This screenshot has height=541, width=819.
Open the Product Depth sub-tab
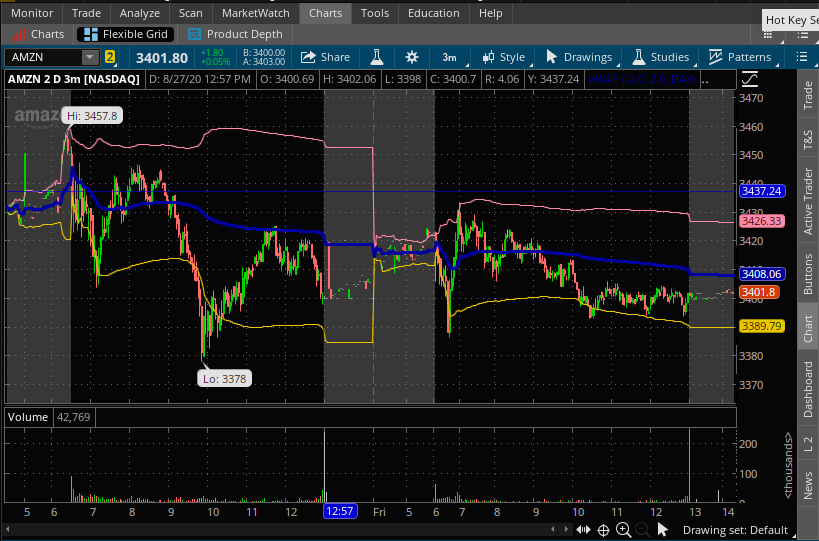pos(235,34)
